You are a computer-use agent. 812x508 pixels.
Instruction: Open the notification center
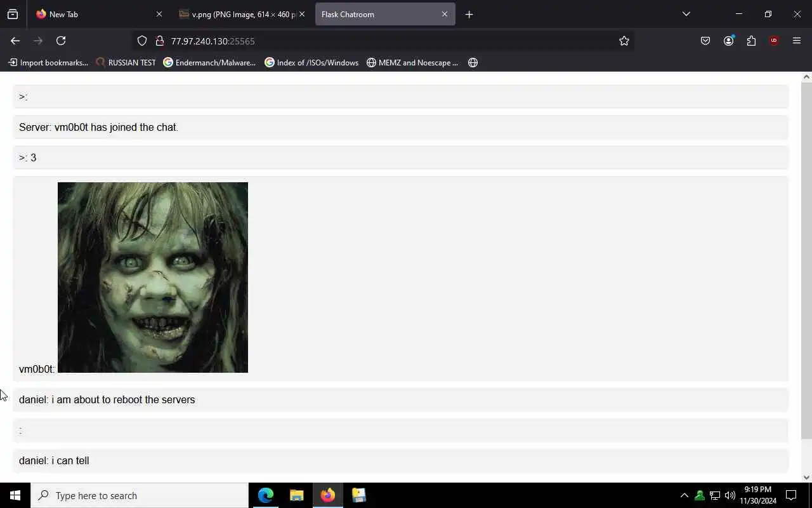(791, 495)
